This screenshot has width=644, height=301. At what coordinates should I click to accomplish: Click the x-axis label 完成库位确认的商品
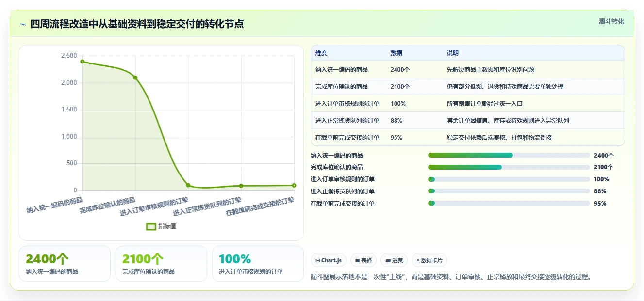tap(108, 206)
